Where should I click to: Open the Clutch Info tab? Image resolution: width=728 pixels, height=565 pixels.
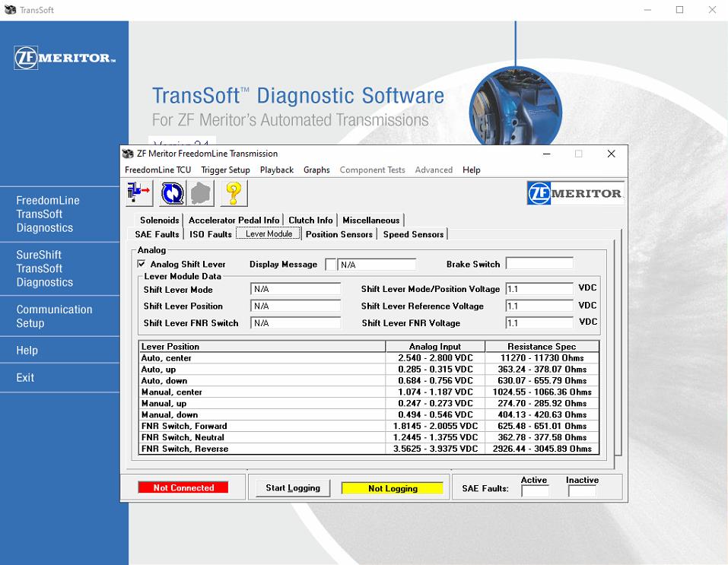click(x=310, y=220)
